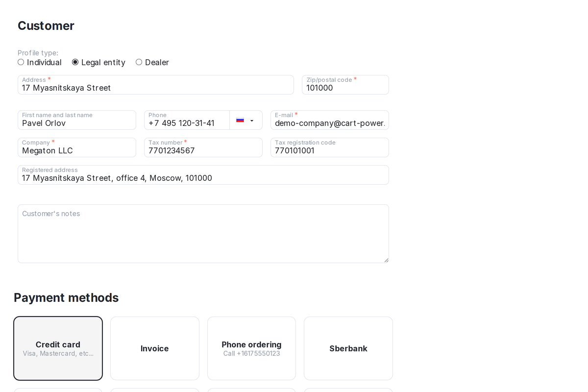Click the Profile type label
This screenshot has height=392, width=588.
[x=38, y=53]
